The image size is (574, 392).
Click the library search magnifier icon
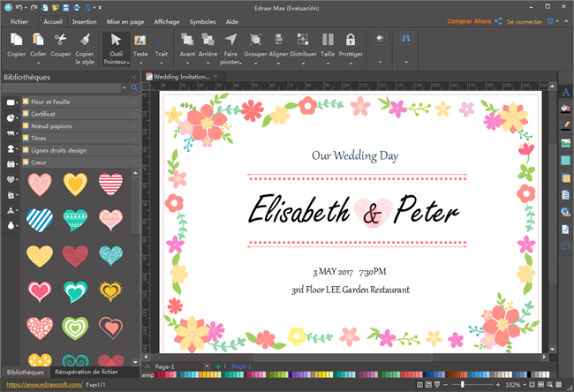coord(134,88)
